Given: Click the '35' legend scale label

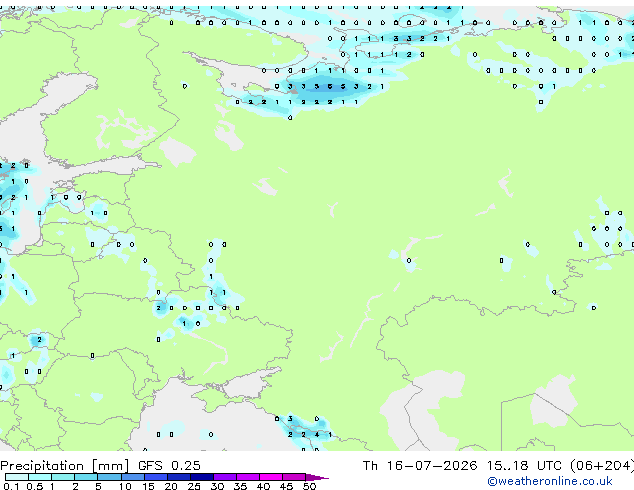Looking at the screenshot, I should [x=240, y=486].
